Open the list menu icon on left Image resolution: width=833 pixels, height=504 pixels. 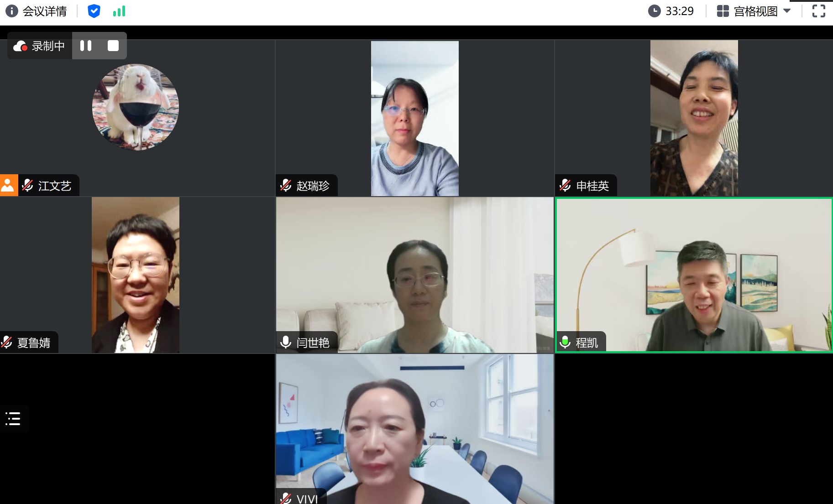(13, 418)
